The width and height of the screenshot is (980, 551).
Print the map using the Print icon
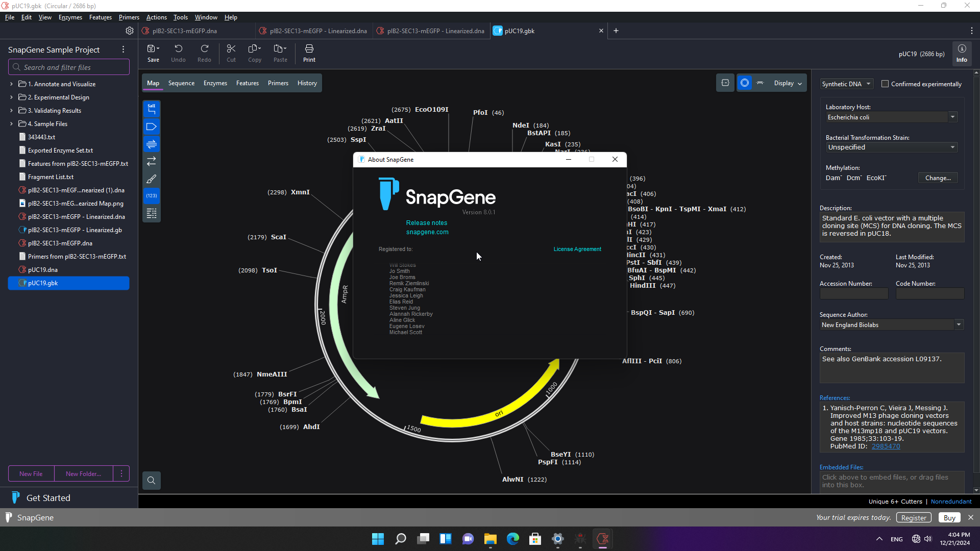click(309, 53)
